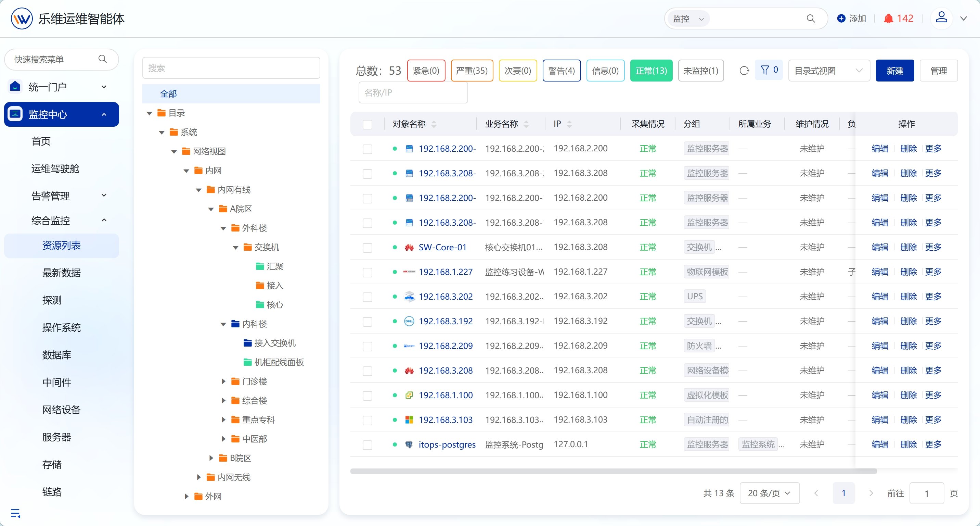Click the 新建 button
This screenshot has height=526, width=980.
pyautogui.click(x=895, y=71)
